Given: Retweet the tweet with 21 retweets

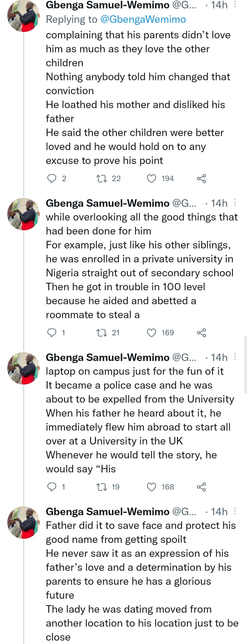Looking at the screenshot, I should [102, 333].
